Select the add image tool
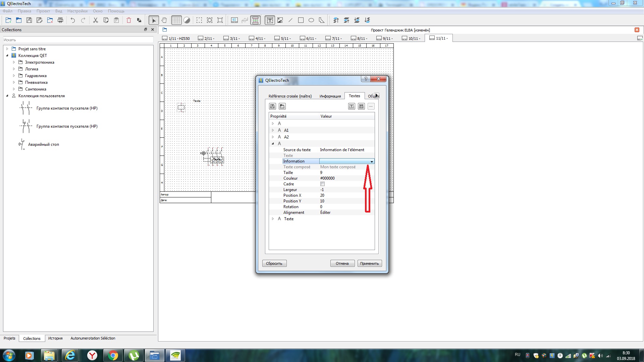Image resolution: width=644 pixels, height=362 pixels. [280, 20]
